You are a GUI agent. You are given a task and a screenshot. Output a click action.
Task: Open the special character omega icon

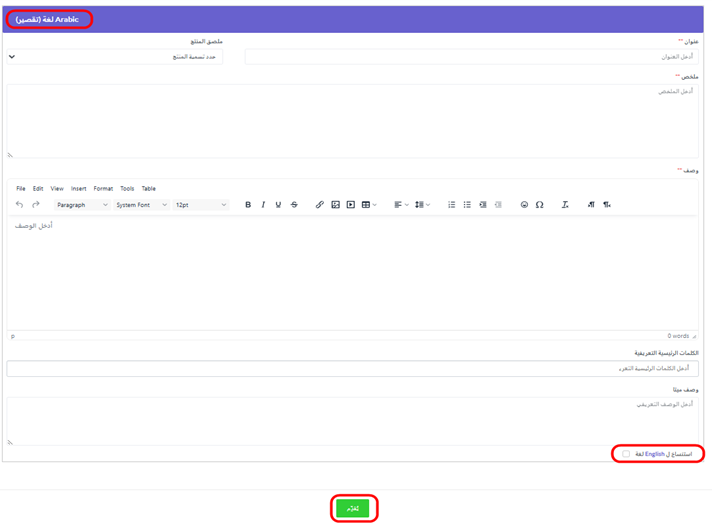(539, 205)
